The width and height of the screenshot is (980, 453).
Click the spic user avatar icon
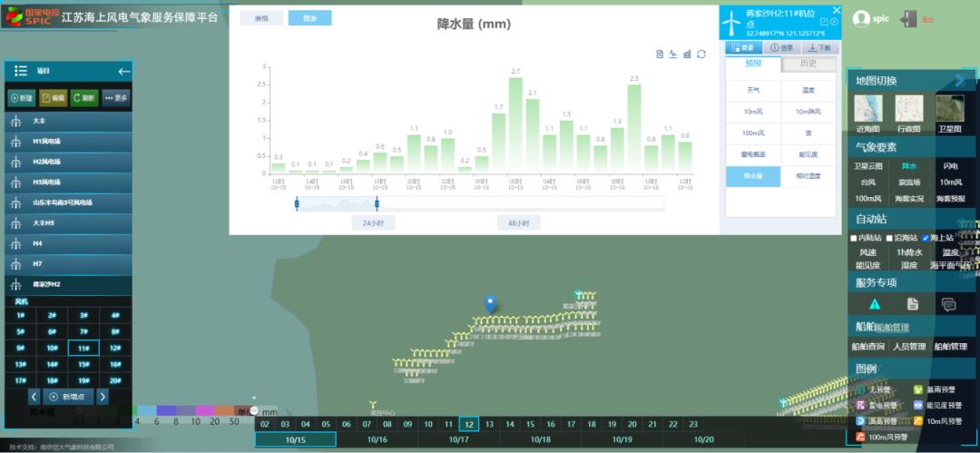[860, 19]
